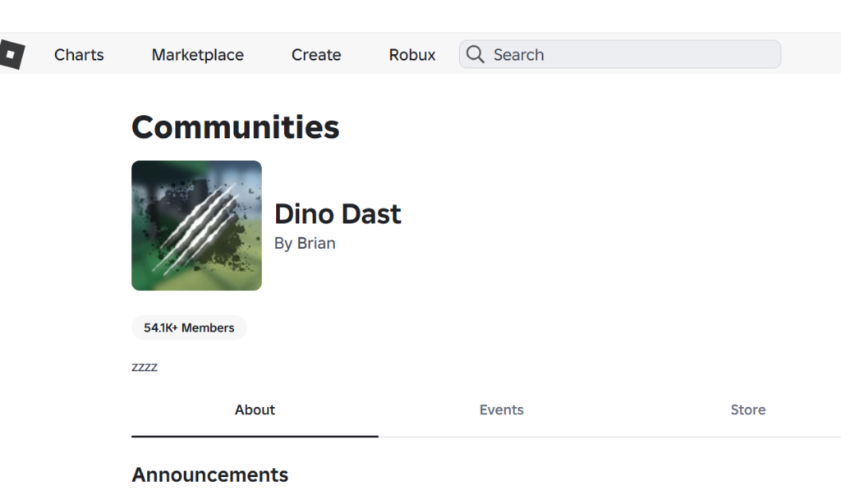Screen dimensions: 841x504
Task: Focus the Search input field
Action: [x=620, y=54]
